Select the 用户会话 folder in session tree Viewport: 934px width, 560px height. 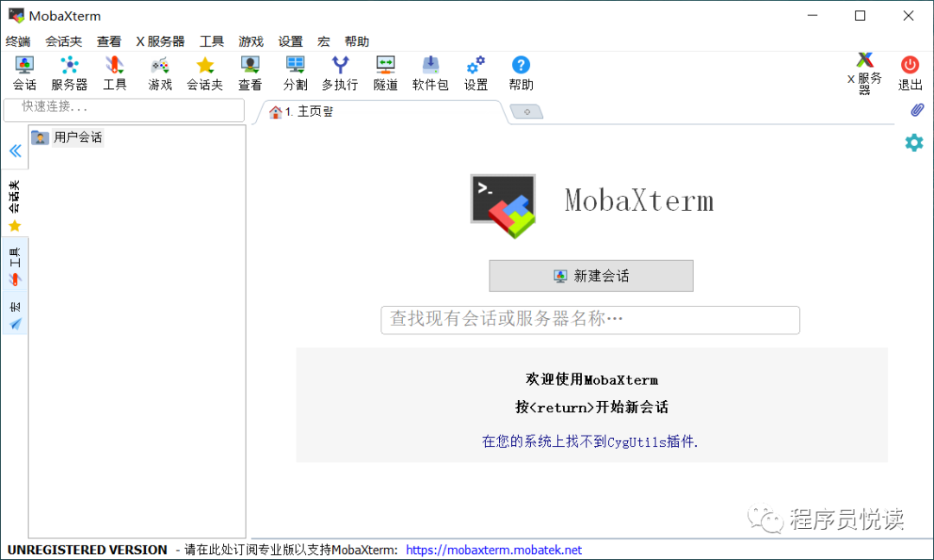67,137
